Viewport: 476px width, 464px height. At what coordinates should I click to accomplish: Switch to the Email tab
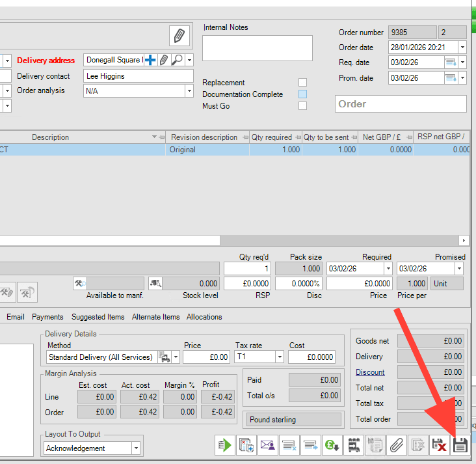[x=16, y=317]
